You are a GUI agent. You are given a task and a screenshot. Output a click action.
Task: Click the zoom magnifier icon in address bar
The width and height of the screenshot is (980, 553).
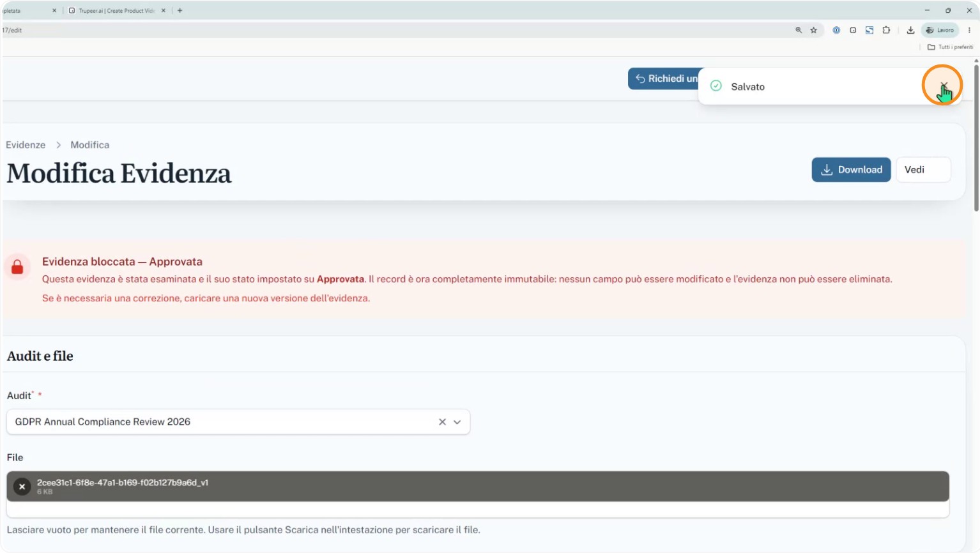point(799,30)
